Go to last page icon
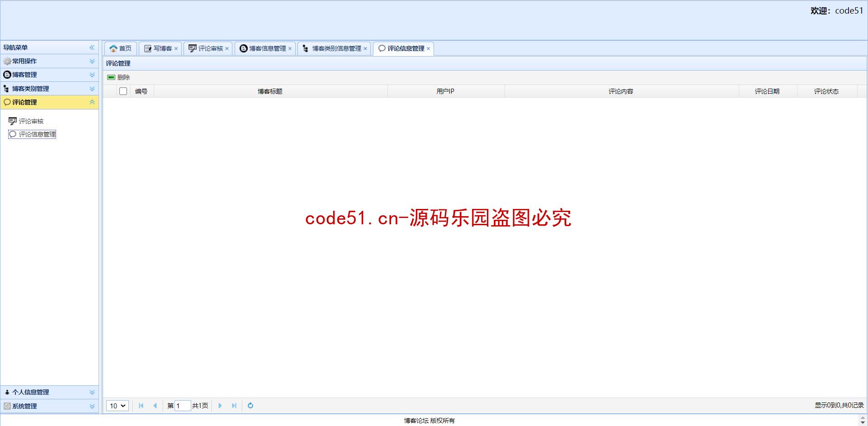Screen dimensions: 868x426 (x=234, y=406)
